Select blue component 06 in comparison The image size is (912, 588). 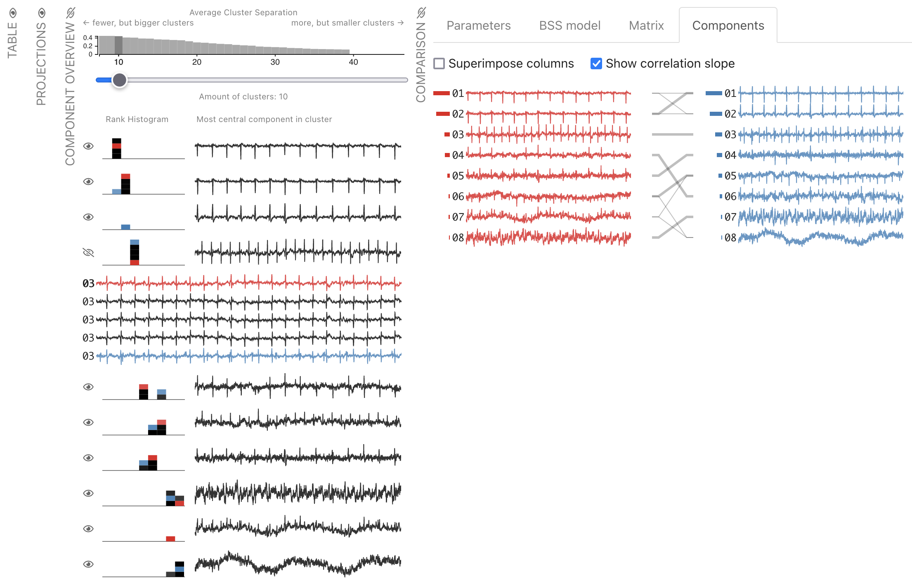pyautogui.click(x=820, y=196)
